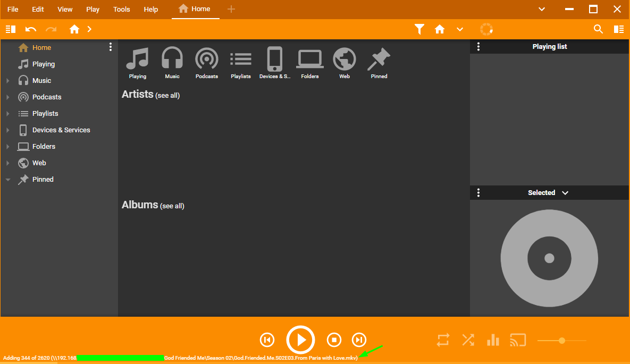The image size is (630, 364).
Task: Expand the Music tree node
Action: tap(8, 81)
